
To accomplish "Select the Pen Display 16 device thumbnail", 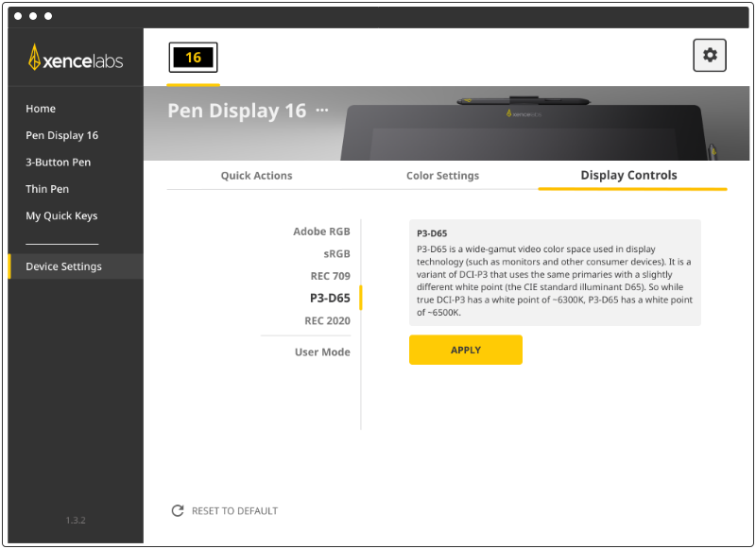I will point(193,58).
